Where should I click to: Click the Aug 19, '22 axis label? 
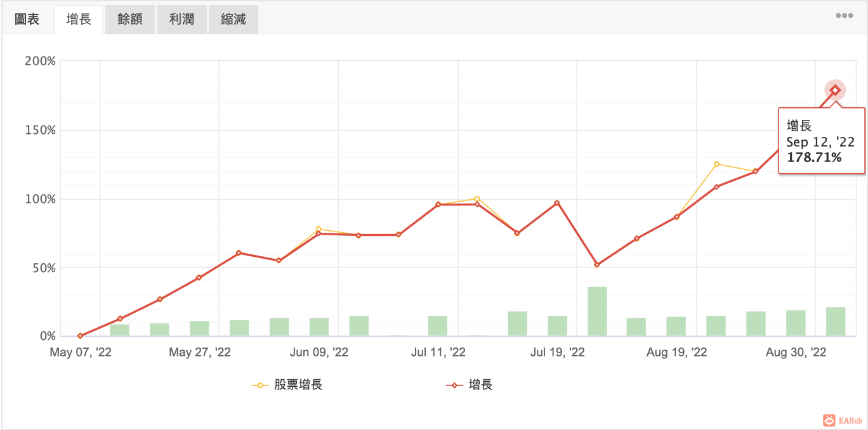click(677, 352)
